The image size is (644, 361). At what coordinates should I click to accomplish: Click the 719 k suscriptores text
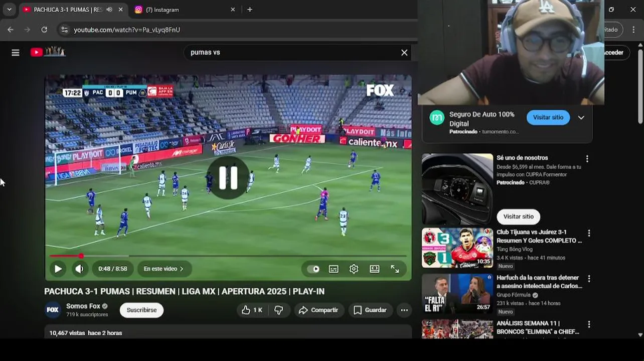point(87,314)
